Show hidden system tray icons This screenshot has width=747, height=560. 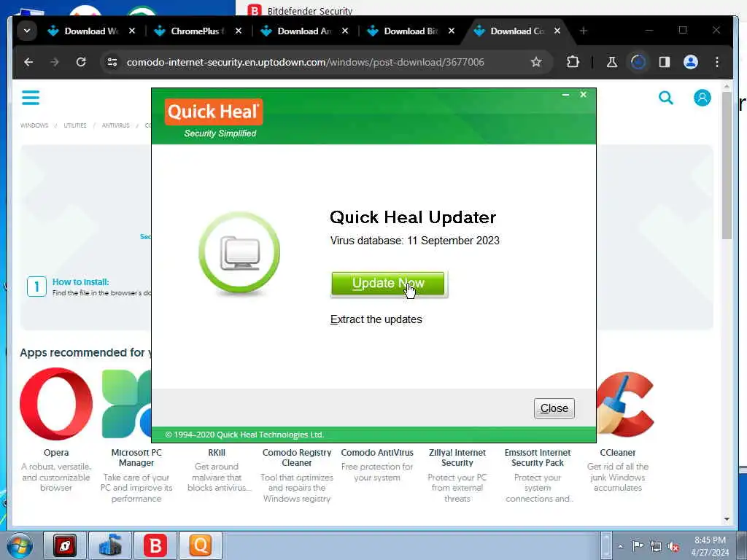coord(620,546)
